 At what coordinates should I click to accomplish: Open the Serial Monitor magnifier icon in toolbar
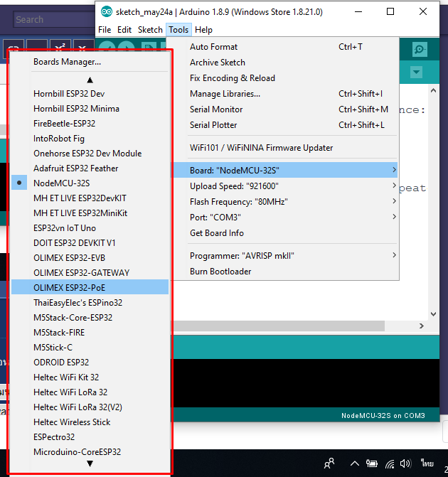[x=420, y=50]
